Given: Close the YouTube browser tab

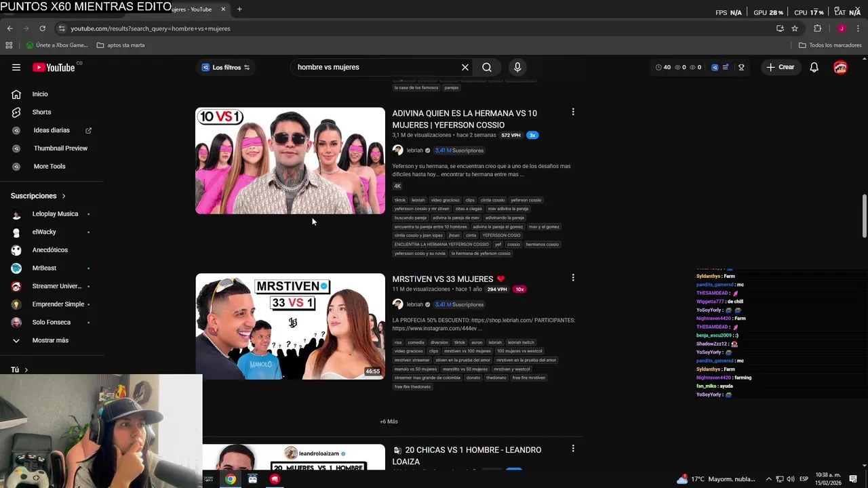Looking at the screenshot, I should tap(223, 9).
